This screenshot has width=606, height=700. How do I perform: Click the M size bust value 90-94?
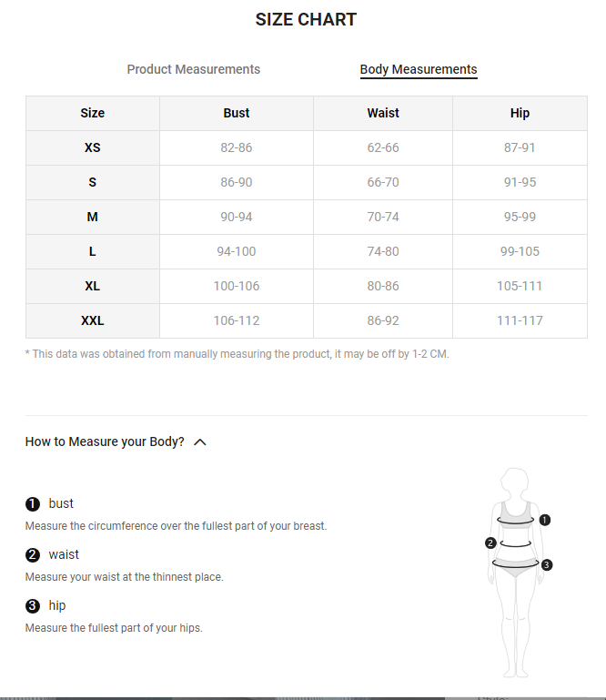[x=237, y=217]
